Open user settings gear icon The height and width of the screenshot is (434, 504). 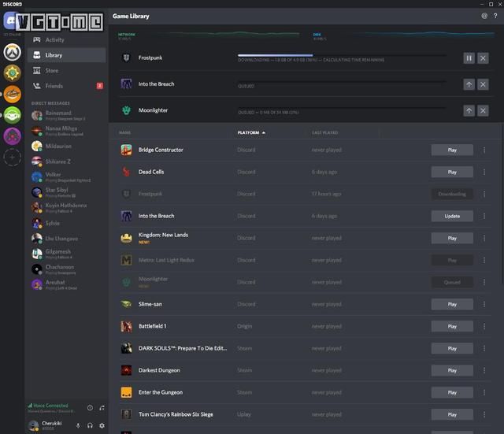click(102, 425)
